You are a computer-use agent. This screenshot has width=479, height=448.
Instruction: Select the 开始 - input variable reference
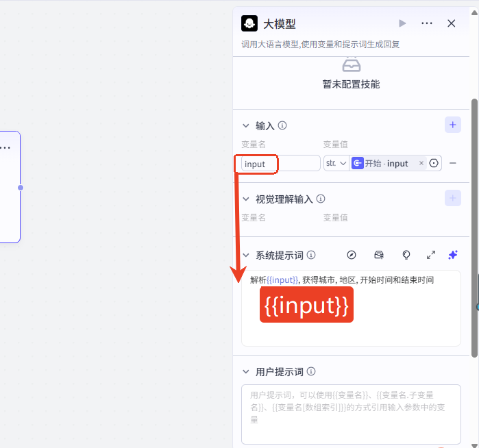(386, 164)
